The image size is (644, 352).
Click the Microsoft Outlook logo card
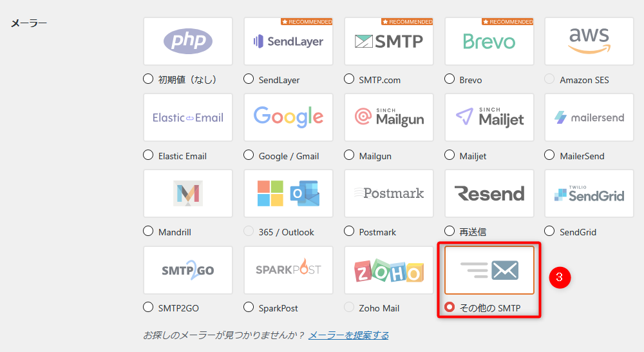pos(289,193)
